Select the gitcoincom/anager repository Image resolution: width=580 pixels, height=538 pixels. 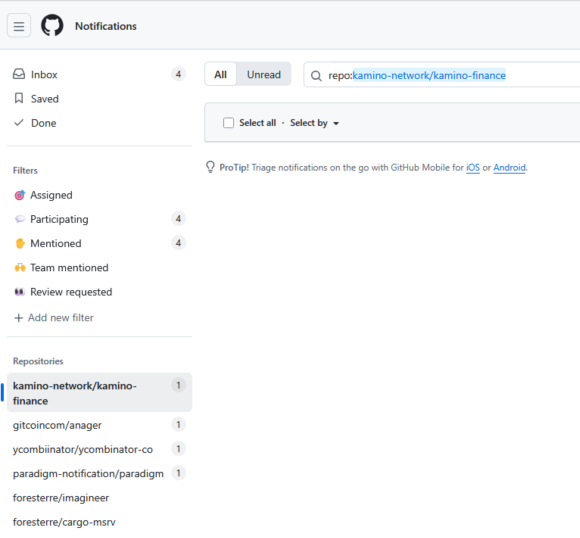pos(57,425)
